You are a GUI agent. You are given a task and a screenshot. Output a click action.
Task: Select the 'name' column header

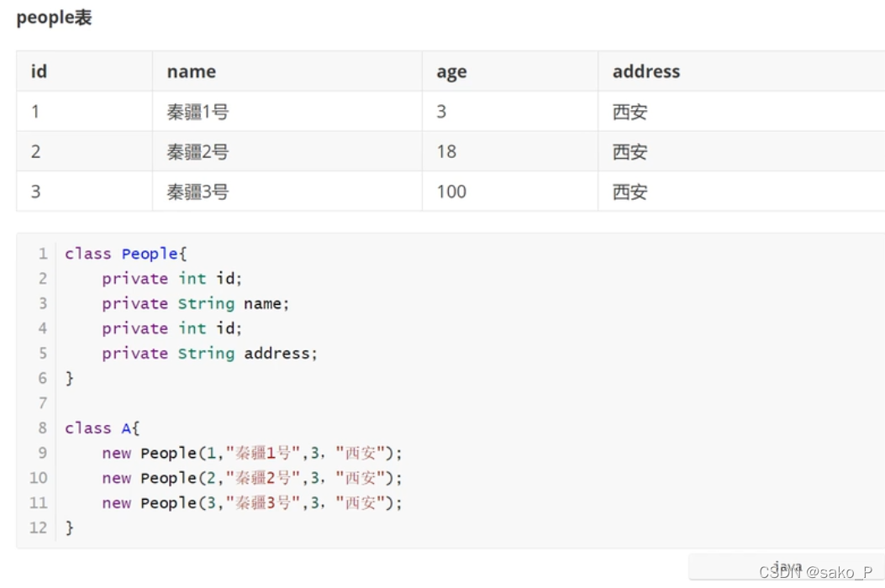[x=191, y=71]
